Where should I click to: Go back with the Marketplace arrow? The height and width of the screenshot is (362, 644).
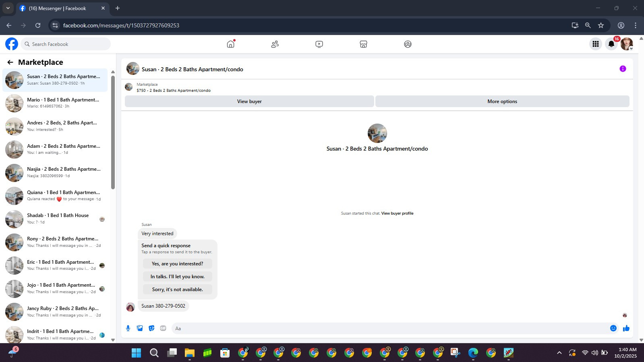pos(10,62)
